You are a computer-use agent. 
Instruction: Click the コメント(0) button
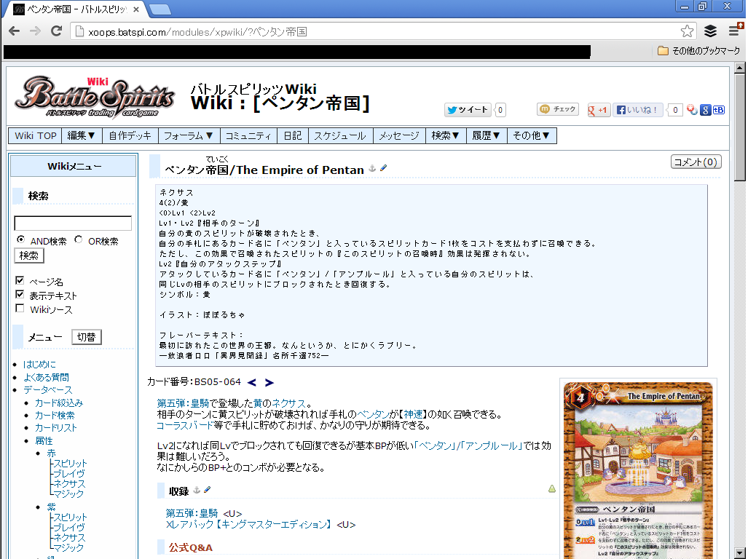click(x=696, y=162)
